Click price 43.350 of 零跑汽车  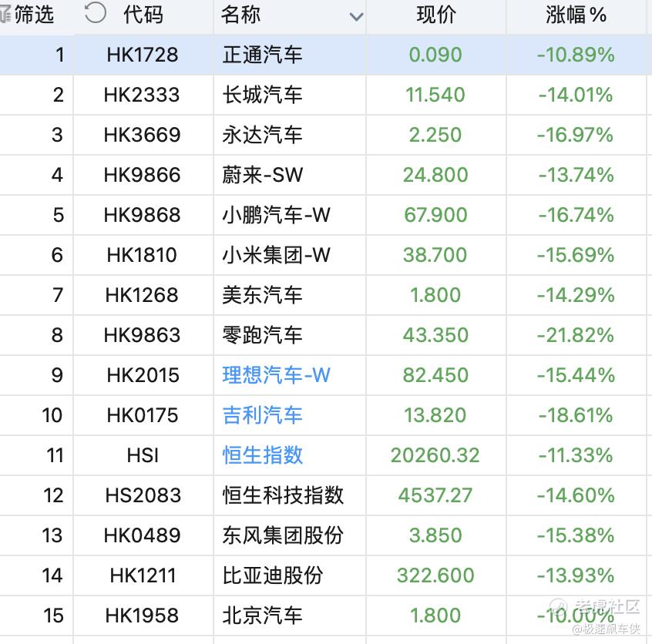[x=435, y=335]
